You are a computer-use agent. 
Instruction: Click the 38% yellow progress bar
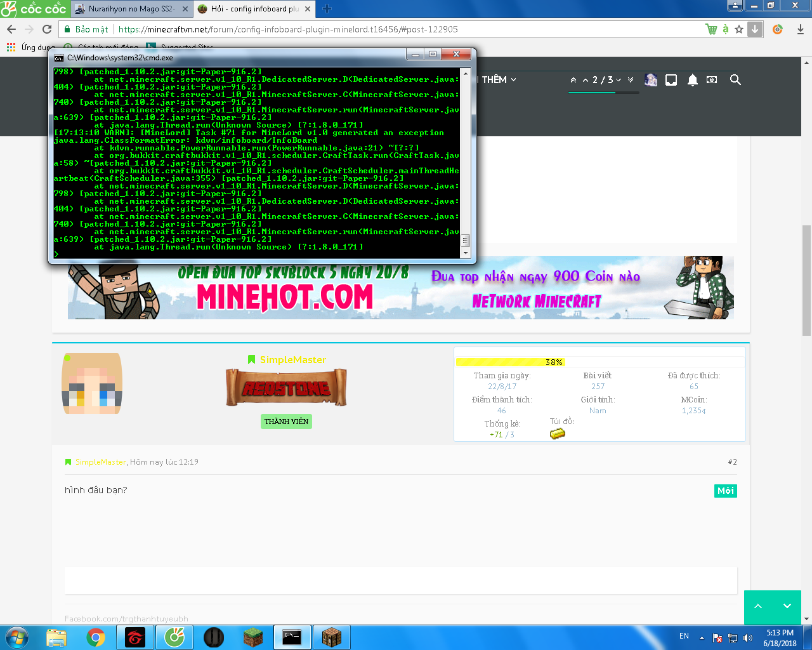click(510, 362)
